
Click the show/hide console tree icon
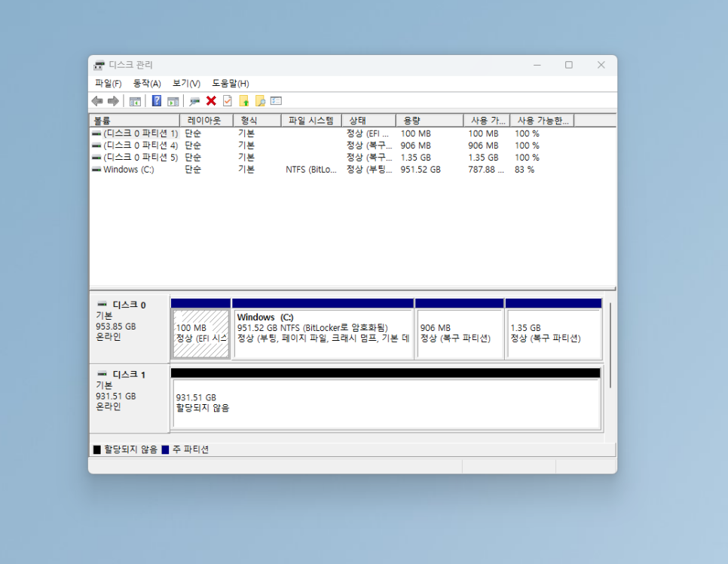[x=135, y=101]
